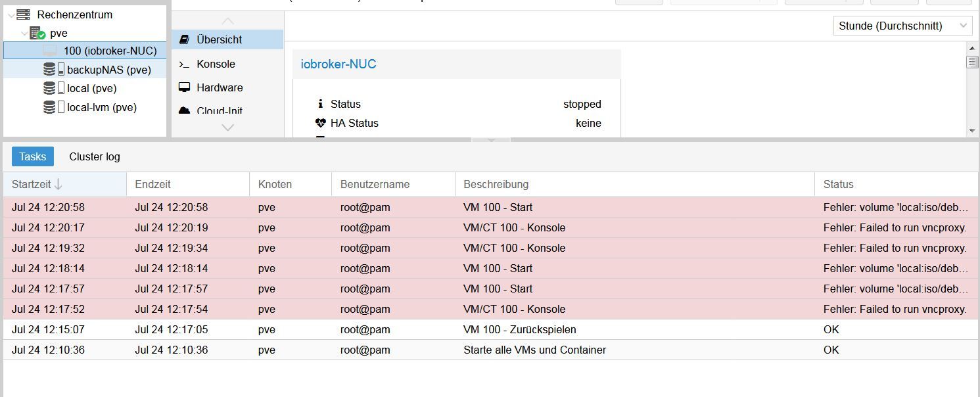Sort tasks by Startzeit column header

[x=64, y=184]
